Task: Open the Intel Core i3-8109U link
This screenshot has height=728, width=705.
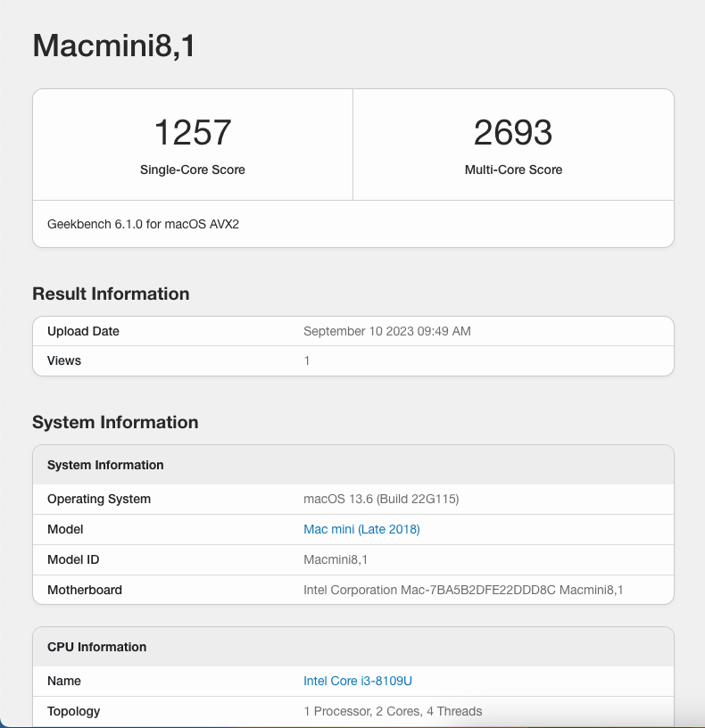Action: (x=358, y=681)
